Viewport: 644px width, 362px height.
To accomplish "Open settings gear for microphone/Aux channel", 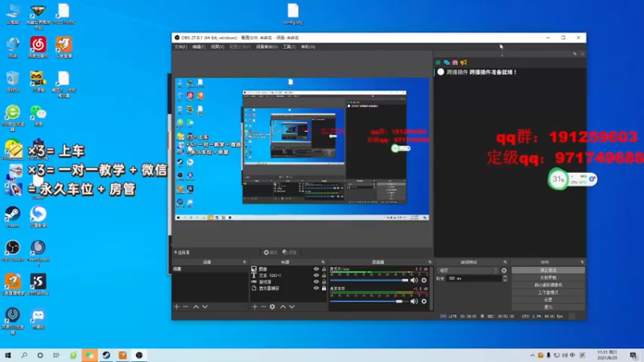I will tap(424, 280).
